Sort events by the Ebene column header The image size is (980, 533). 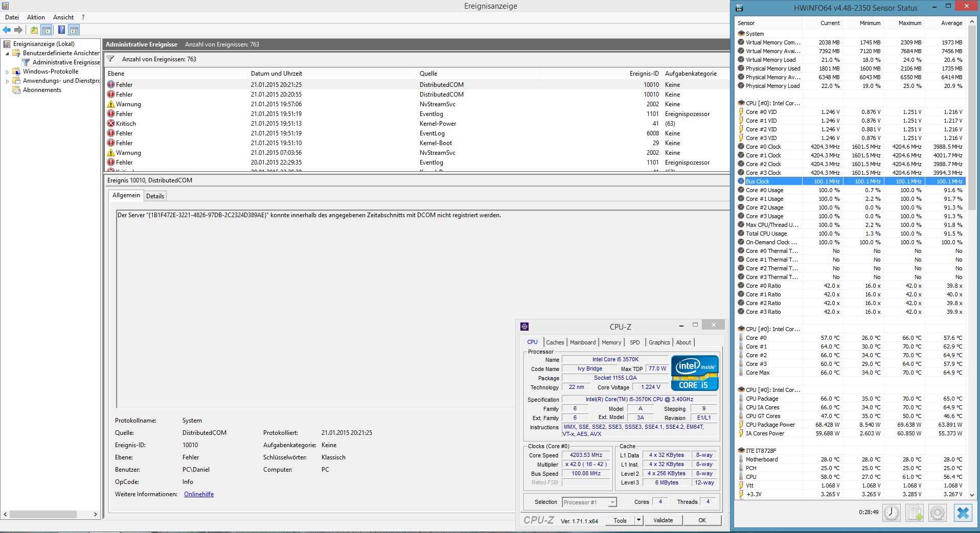click(x=176, y=74)
